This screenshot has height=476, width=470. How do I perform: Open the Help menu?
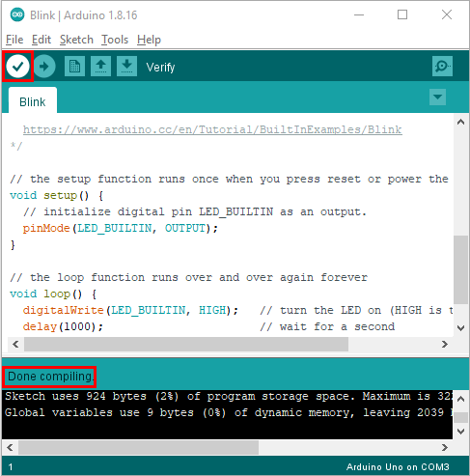click(x=149, y=40)
